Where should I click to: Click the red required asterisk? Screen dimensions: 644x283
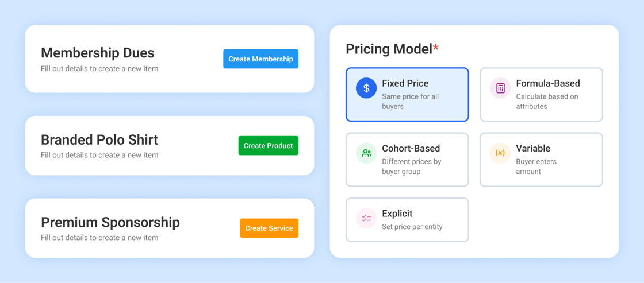pos(436,48)
